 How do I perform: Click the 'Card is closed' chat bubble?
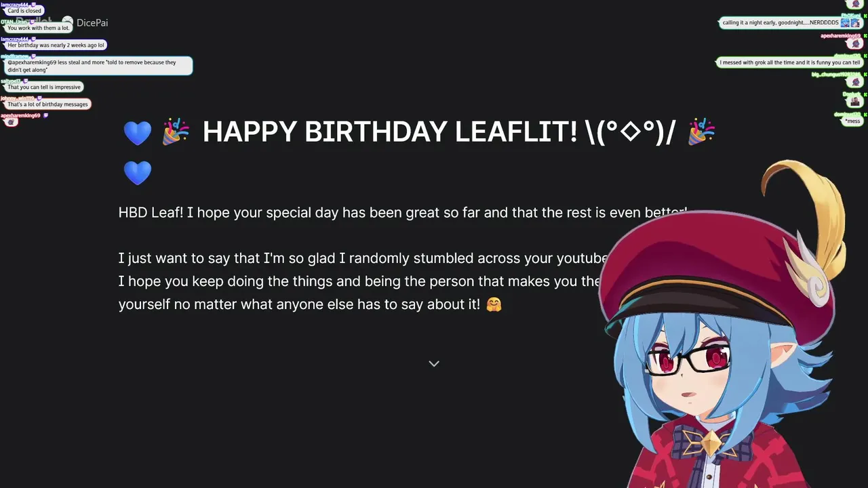pos(24,11)
